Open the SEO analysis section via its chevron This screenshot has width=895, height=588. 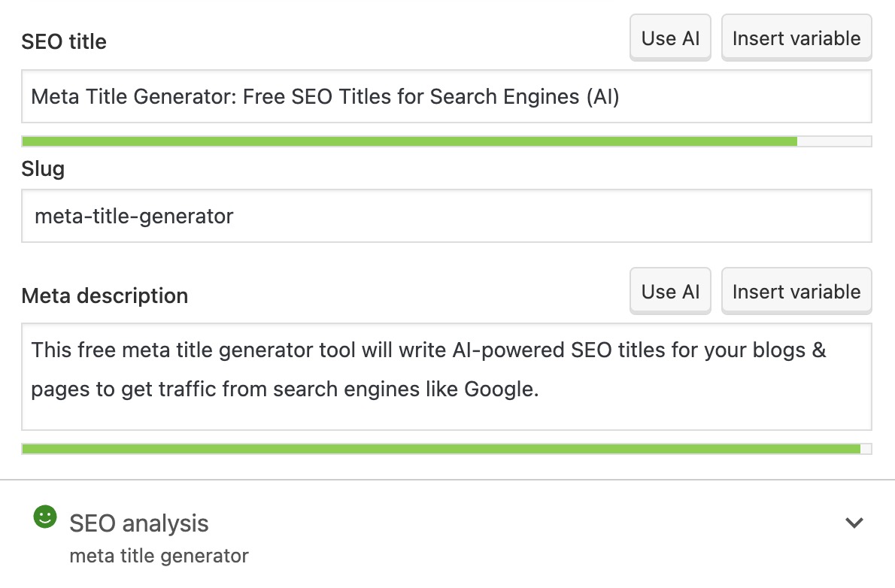854,522
